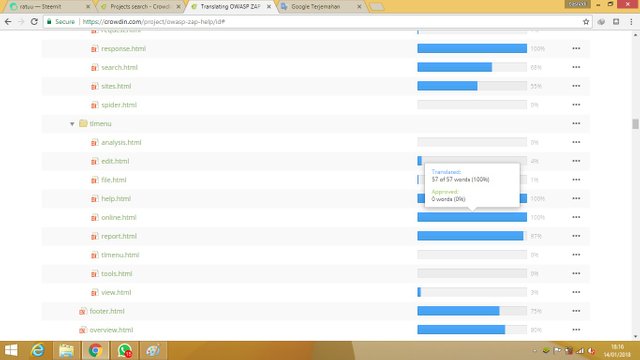Open options menu for response.html row

tap(576, 49)
